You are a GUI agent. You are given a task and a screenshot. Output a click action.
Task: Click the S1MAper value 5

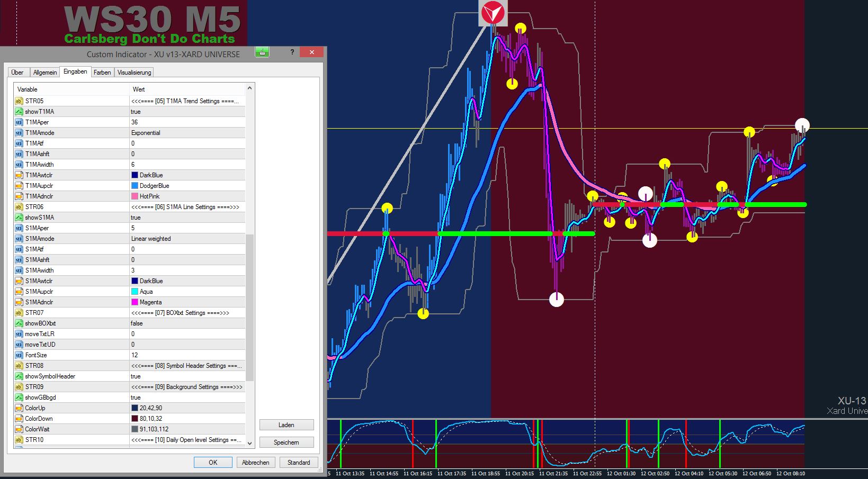(x=187, y=228)
